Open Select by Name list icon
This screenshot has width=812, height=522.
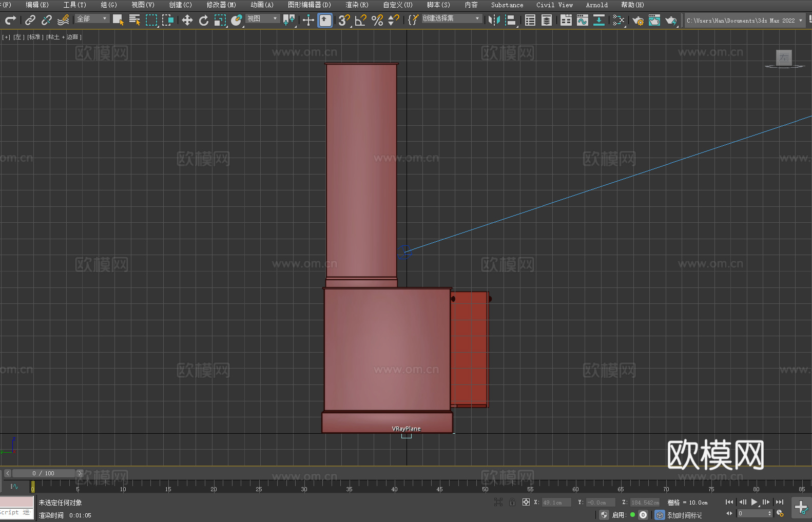(x=134, y=20)
